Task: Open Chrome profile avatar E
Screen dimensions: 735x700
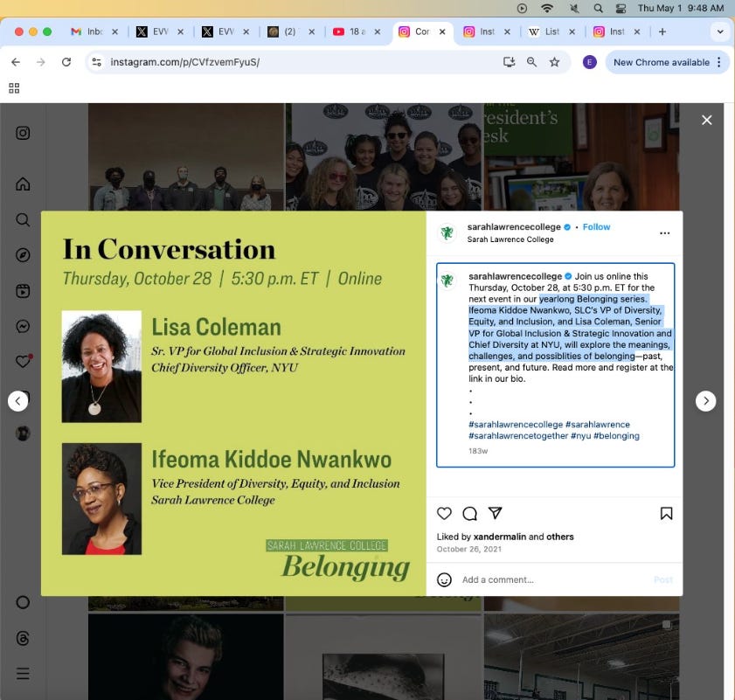Action: pyautogui.click(x=589, y=62)
